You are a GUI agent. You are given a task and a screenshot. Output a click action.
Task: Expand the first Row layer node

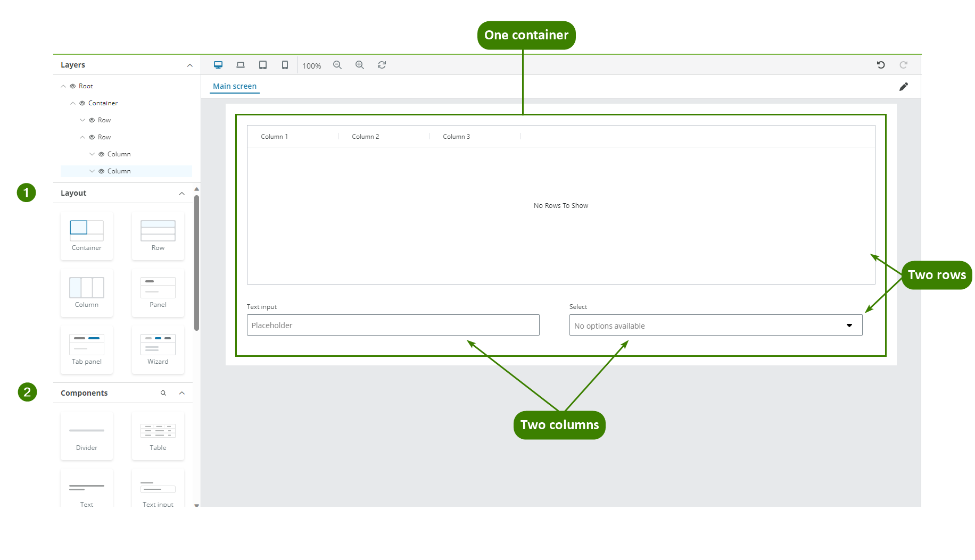(82, 120)
